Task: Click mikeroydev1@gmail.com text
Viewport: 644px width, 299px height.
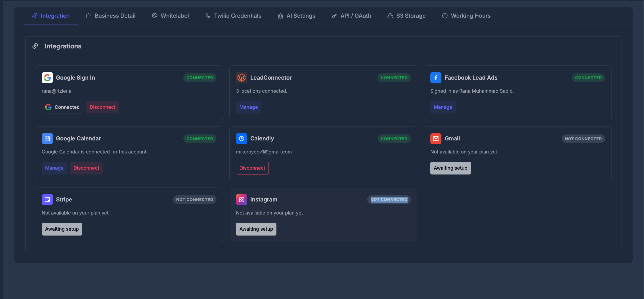Action: click(x=264, y=152)
